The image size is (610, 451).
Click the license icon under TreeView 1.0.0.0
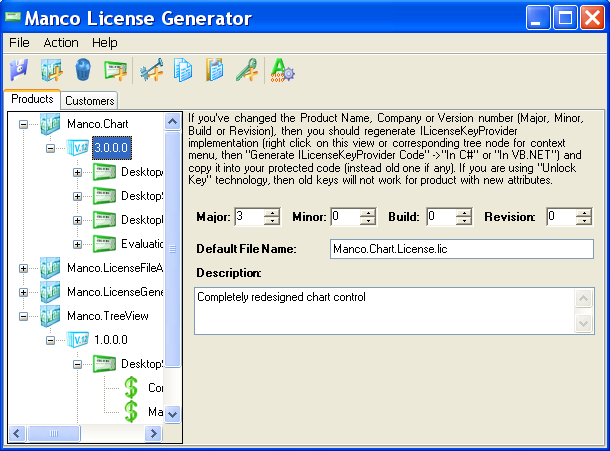coord(104,364)
